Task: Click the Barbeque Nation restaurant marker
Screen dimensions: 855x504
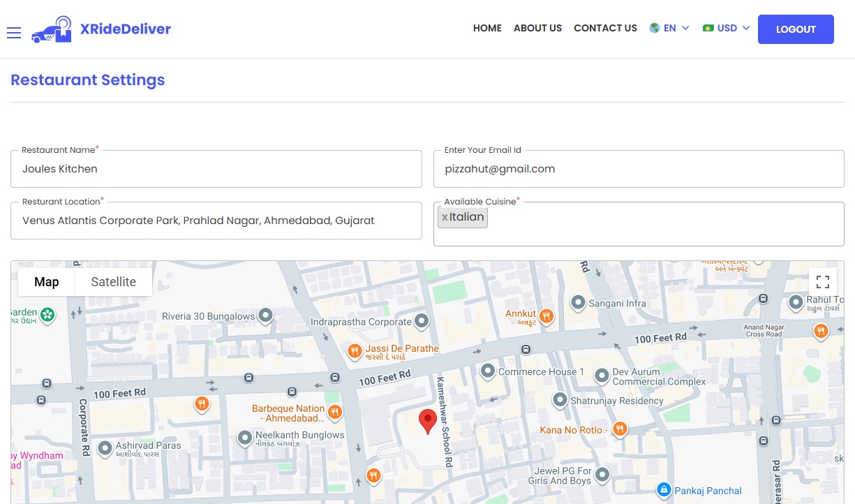Action: 335,413
